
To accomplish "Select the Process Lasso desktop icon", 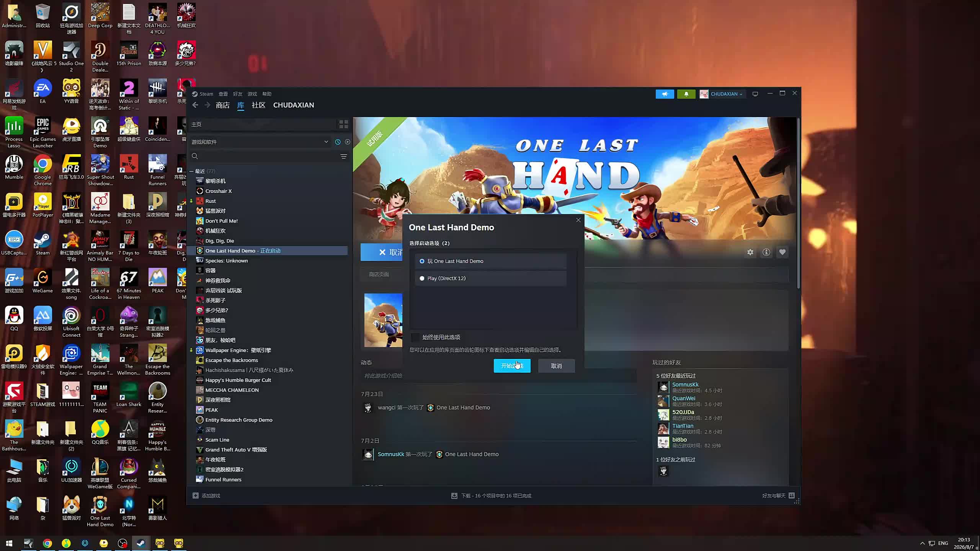I will 14,132.
